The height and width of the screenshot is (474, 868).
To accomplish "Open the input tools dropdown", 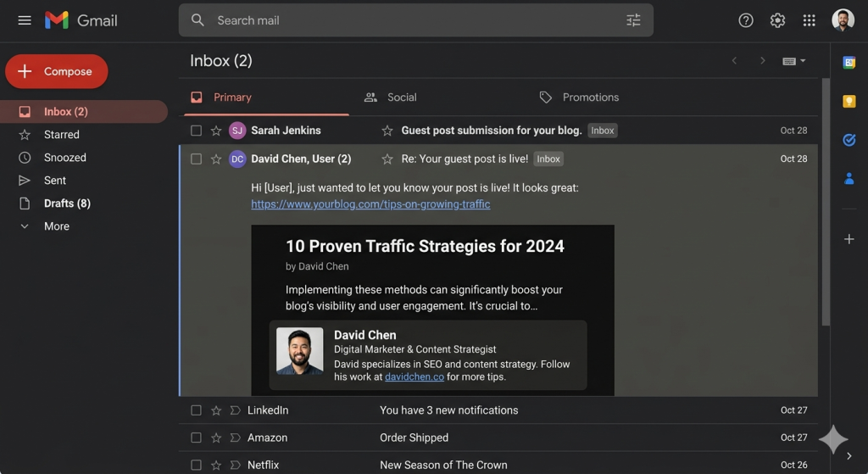I will coord(794,61).
